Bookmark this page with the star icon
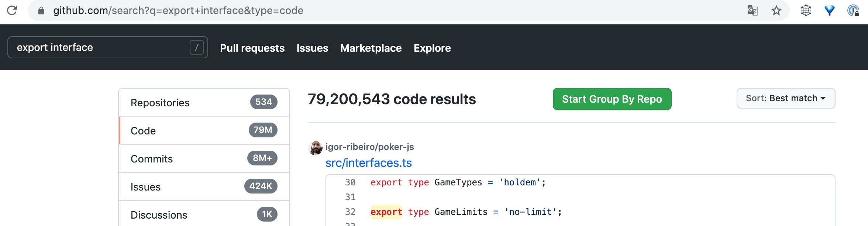Image resolution: width=868 pixels, height=226 pixels. (776, 10)
